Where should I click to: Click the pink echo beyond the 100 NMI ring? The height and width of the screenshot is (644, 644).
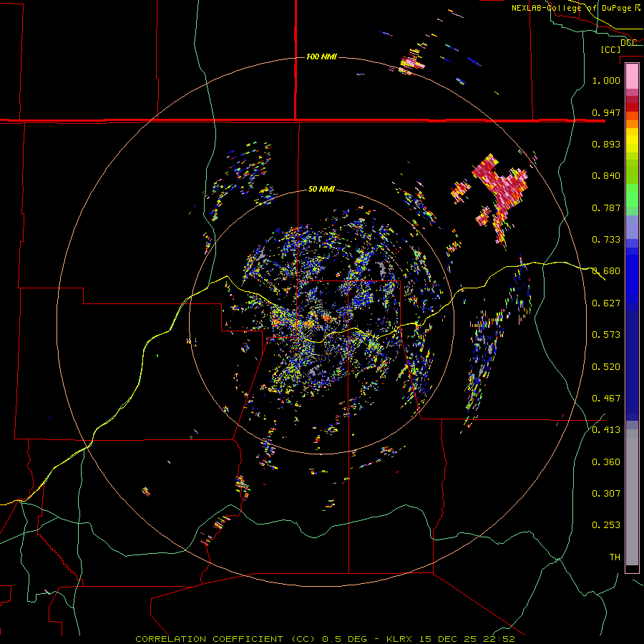pyautogui.click(x=413, y=63)
